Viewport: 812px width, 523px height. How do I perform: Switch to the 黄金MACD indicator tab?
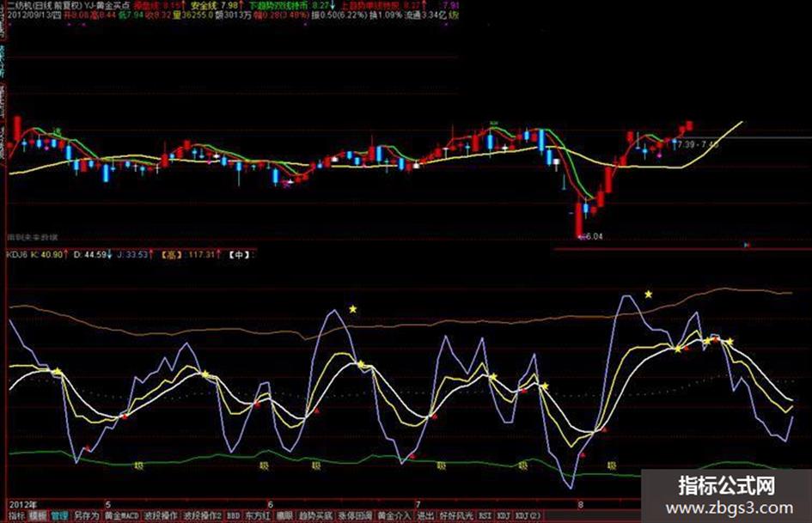(122, 516)
